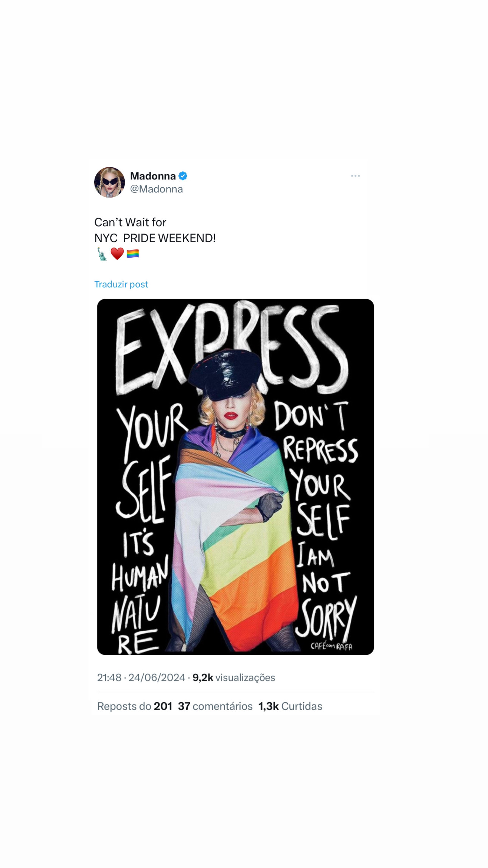
Task: Show the 1,3k Curtidas list
Action: pyautogui.click(x=290, y=706)
